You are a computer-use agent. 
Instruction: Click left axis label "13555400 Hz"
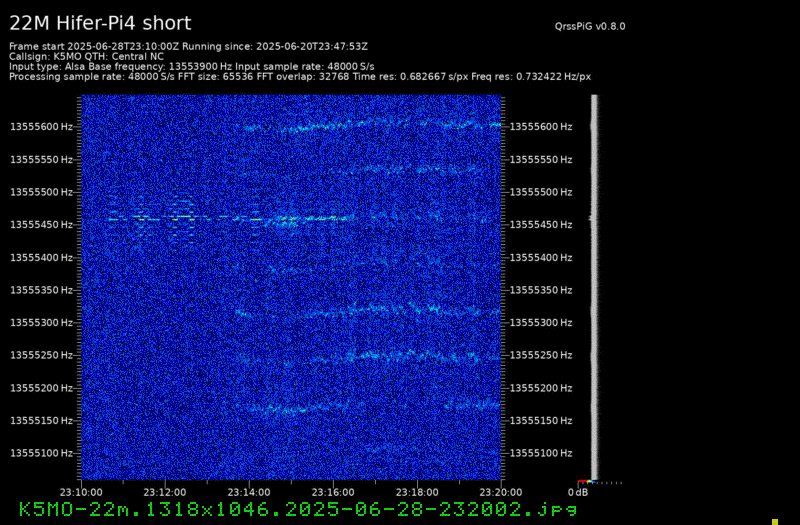click(42, 258)
